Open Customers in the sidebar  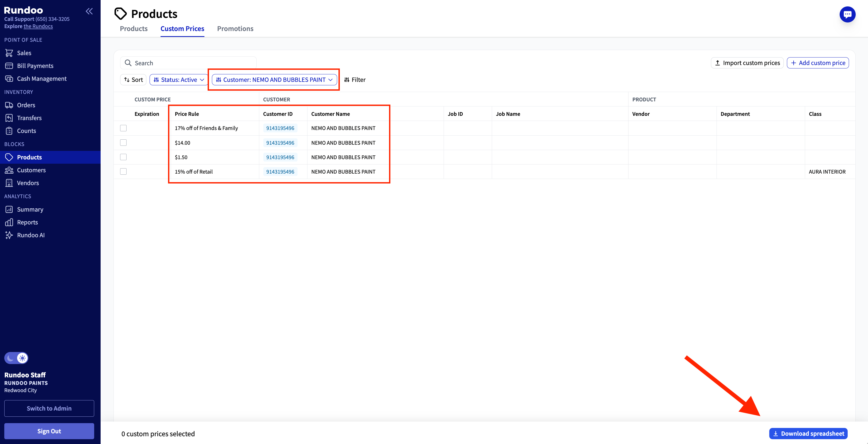click(50, 170)
